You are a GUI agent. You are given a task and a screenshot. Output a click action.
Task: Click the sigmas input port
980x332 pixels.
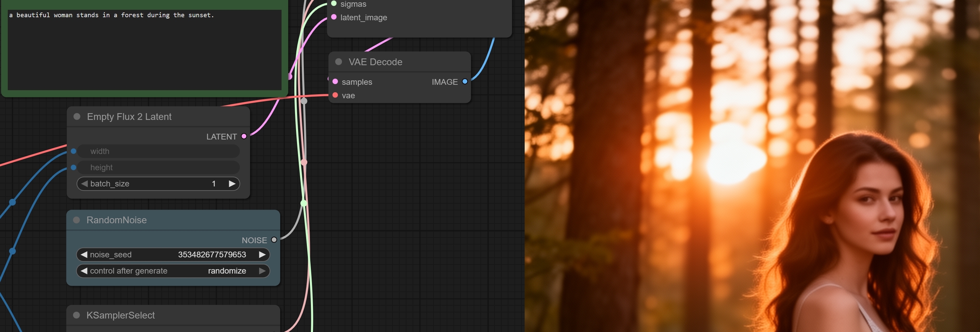334,4
